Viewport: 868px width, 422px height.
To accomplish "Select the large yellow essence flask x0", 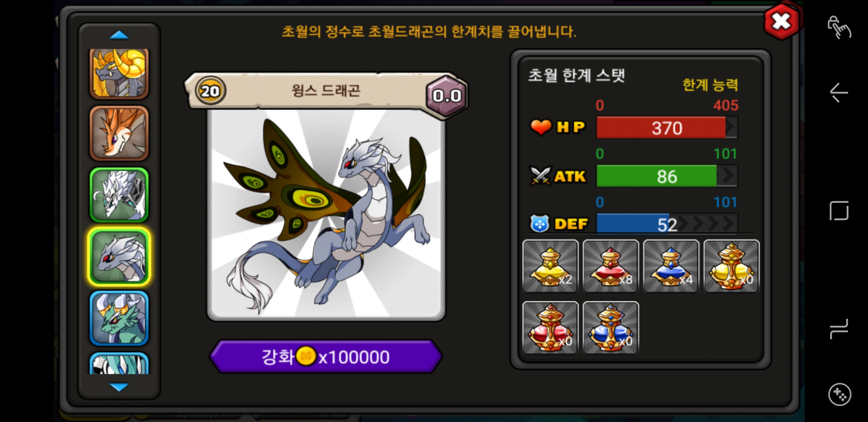I will click(x=732, y=266).
